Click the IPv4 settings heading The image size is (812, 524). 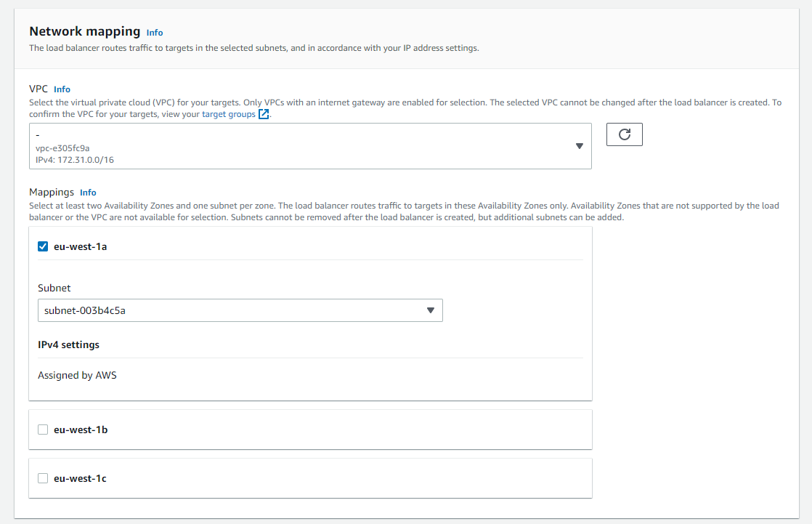pos(68,344)
